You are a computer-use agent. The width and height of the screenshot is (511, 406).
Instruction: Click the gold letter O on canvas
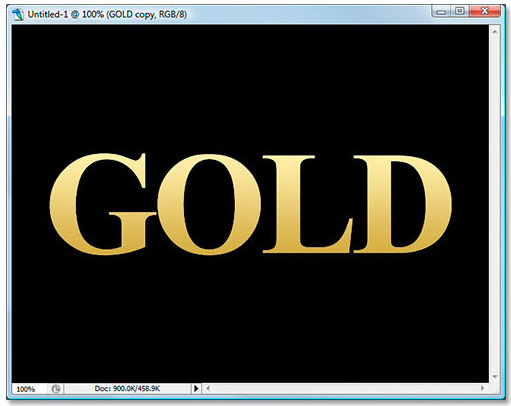coord(209,204)
